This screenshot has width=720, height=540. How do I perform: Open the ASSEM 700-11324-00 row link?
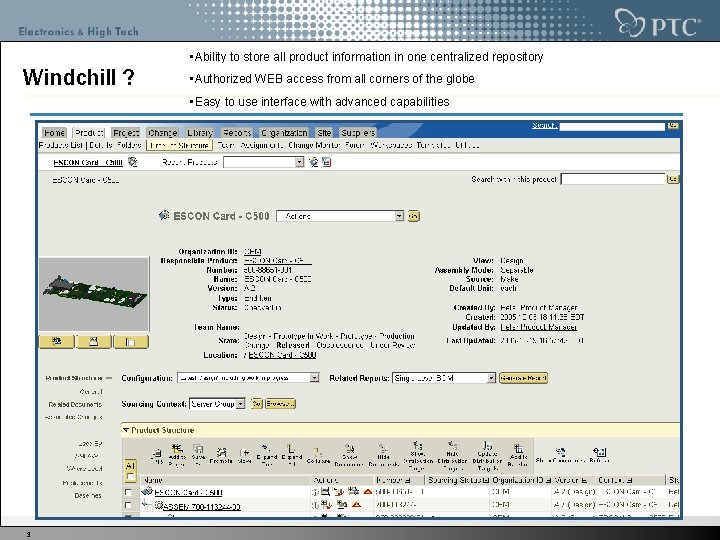click(202, 506)
